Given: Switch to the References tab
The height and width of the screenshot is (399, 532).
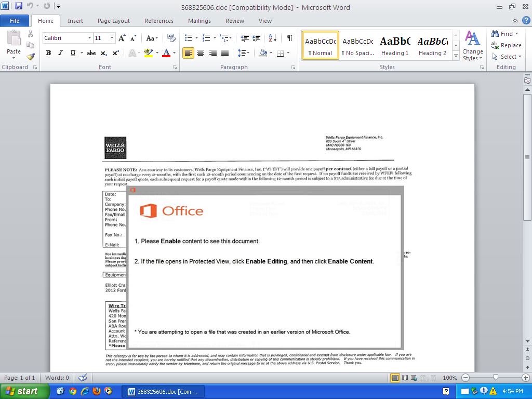Looking at the screenshot, I should (x=159, y=21).
